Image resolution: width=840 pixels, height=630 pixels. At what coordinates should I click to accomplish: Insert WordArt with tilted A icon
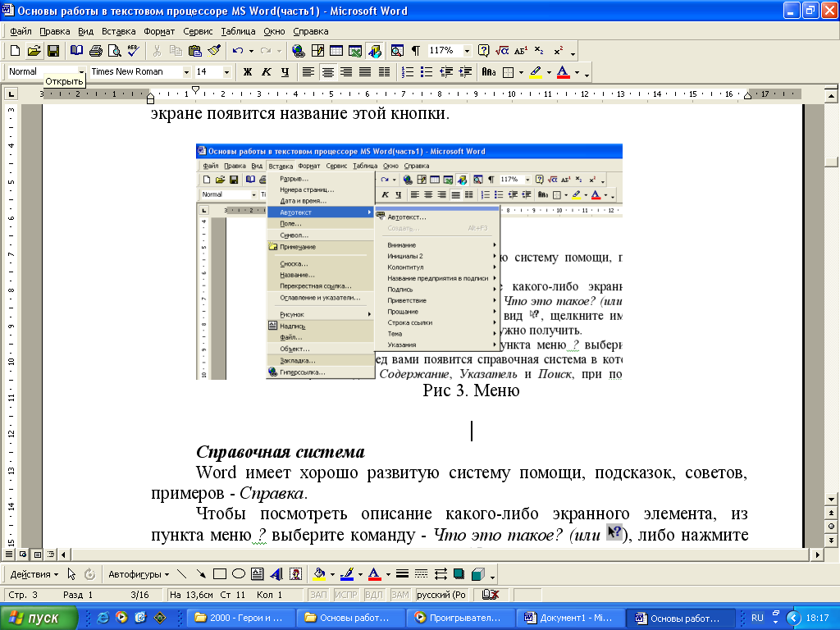tap(276, 574)
